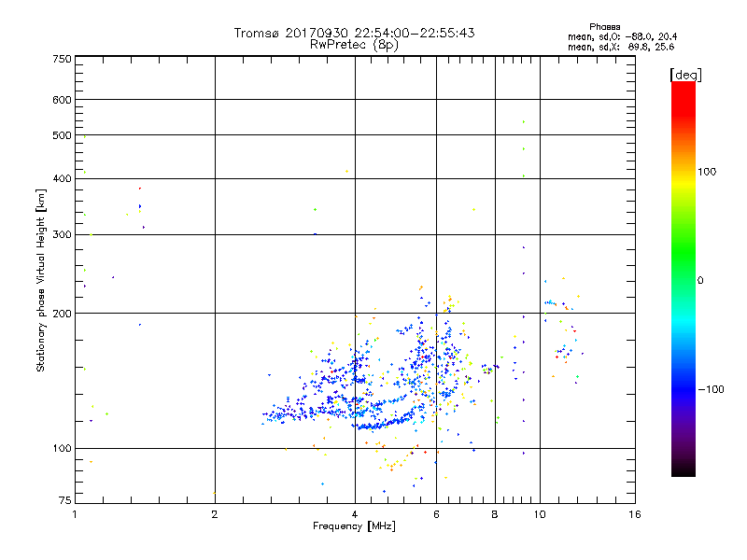This screenshot has height=560, width=747.
Task: Click the height axis tick label "750"
Action: [x=62, y=59]
